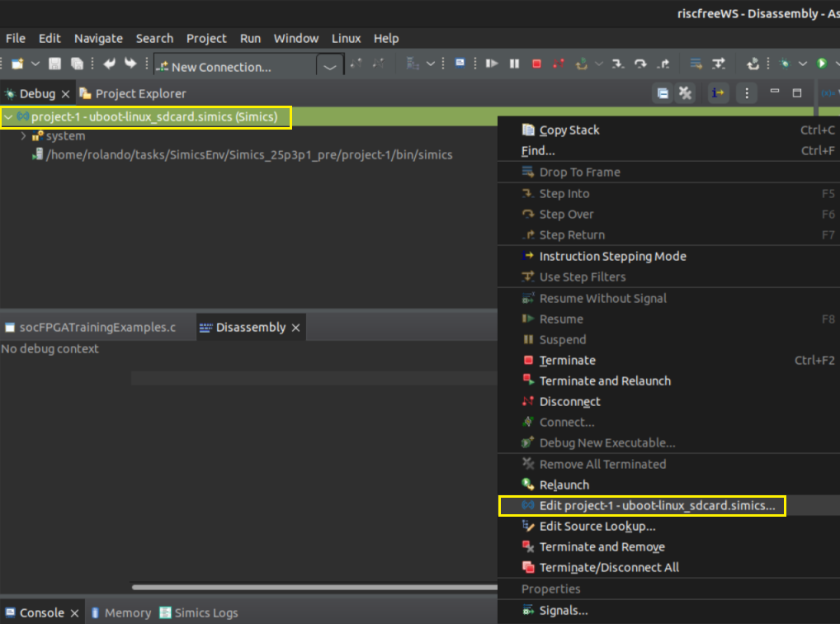Click Remove All Terminated icon in Debug view
The width and height of the screenshot is (840, 624).
[x=684, y=93]
